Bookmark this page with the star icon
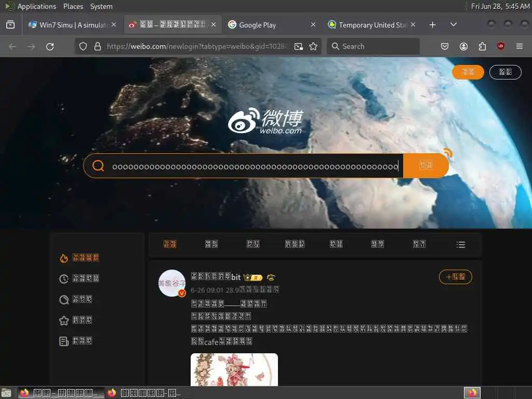532x399 pixels. 313,46
